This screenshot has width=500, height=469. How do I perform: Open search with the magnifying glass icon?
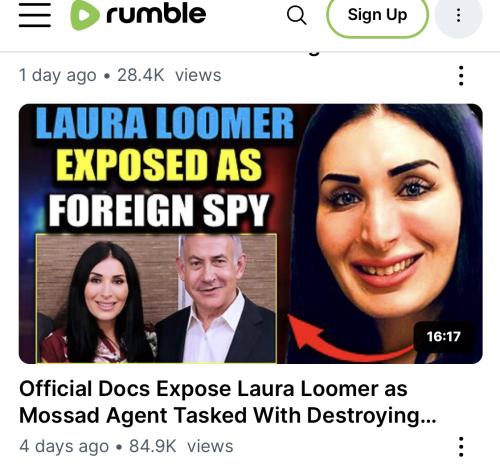(296, 15)
